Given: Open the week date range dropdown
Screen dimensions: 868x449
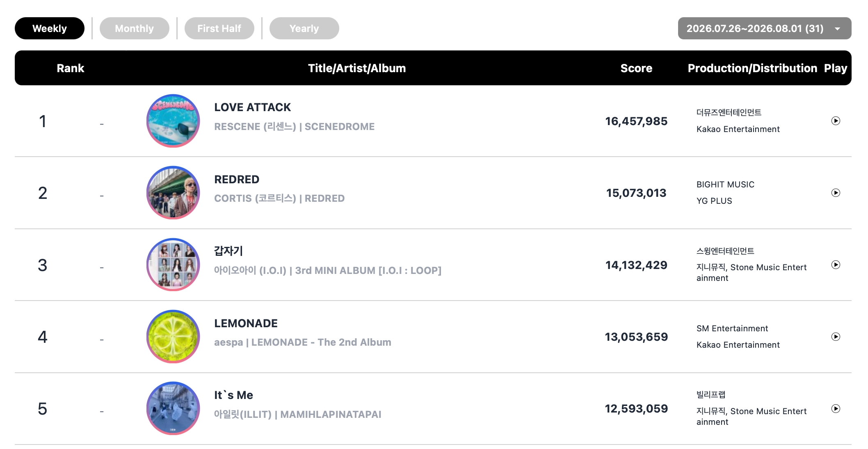Looking at the screenshot, I should [x=765, y=28].
